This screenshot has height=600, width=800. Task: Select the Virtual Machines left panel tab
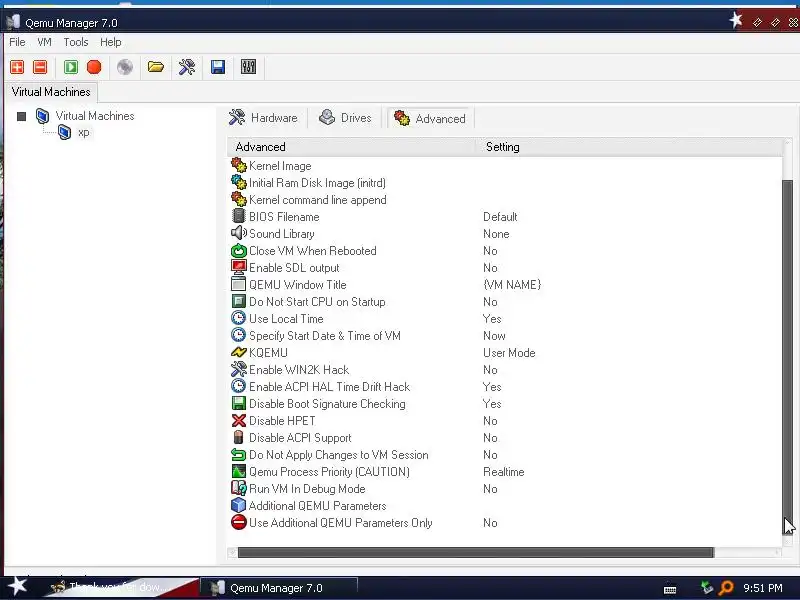tap(51, 92)
